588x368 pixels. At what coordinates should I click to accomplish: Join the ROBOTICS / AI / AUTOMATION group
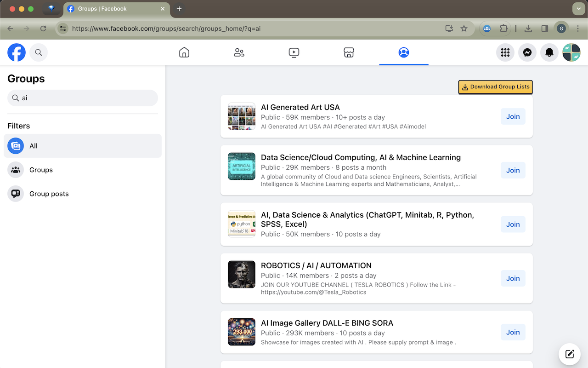[x=513, y=278]
